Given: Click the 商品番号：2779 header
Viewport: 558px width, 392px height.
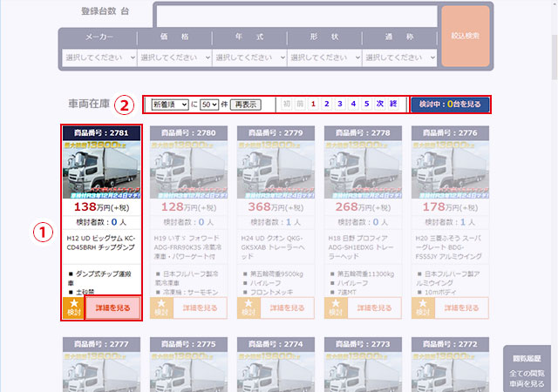Looking at the screenshot, I should pyautogui.click(x=276, y=133).
